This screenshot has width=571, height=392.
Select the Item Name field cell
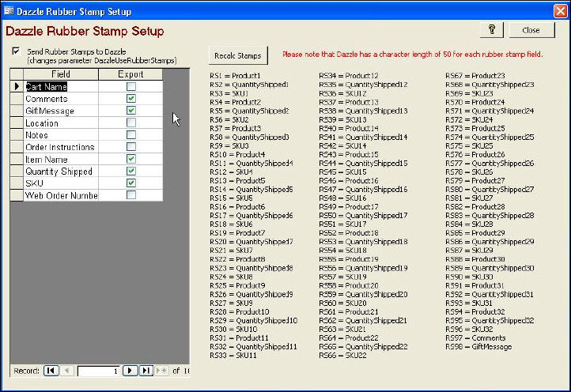click(x=61, y=159)
